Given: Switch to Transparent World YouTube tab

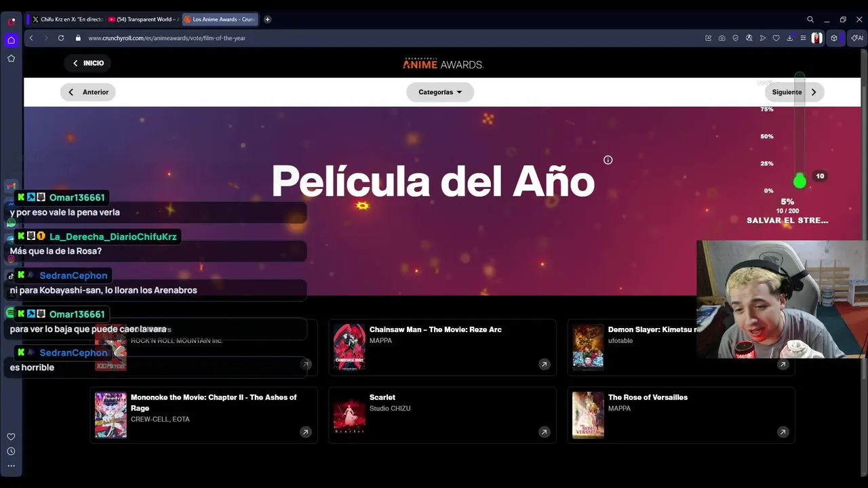Looking at the screenshot, I should tap(142, 20).
